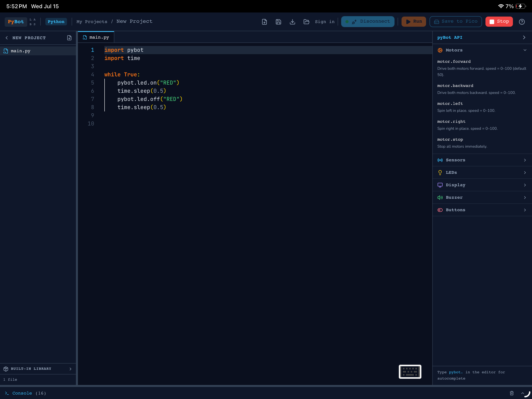Click the Buttons toggle icon
This screenshot has height=399, width=532.
pos(440,210)
